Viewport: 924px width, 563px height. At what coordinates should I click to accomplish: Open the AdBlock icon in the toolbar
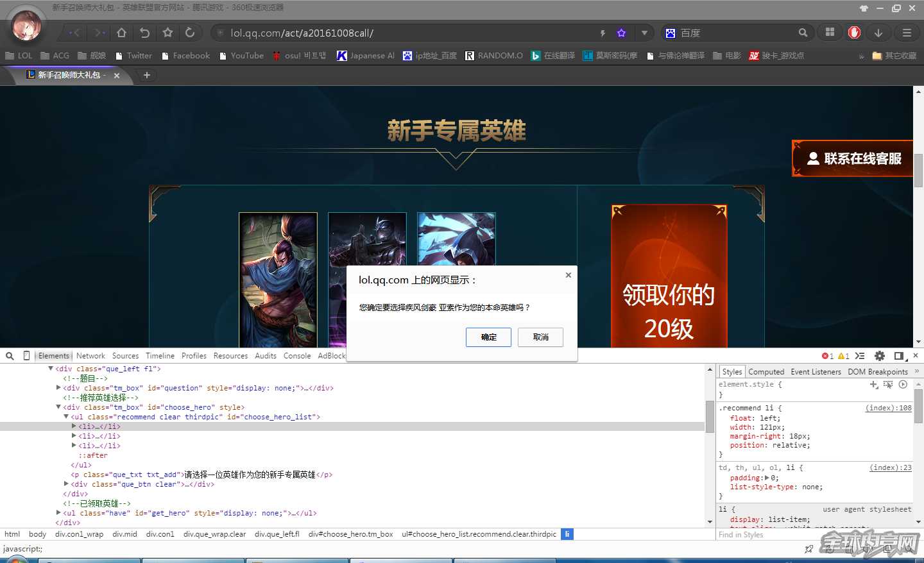tap(854, 33)
